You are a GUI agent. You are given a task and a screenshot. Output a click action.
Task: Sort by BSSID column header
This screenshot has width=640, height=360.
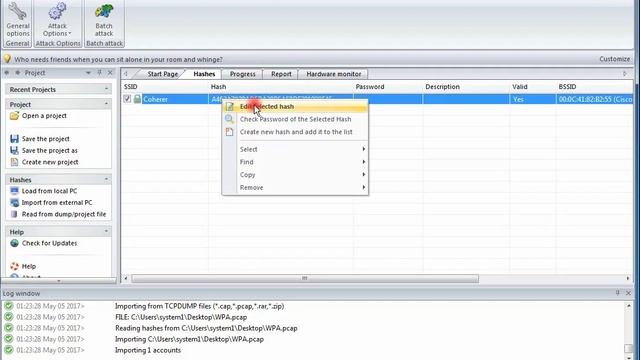tap(594, 87)
